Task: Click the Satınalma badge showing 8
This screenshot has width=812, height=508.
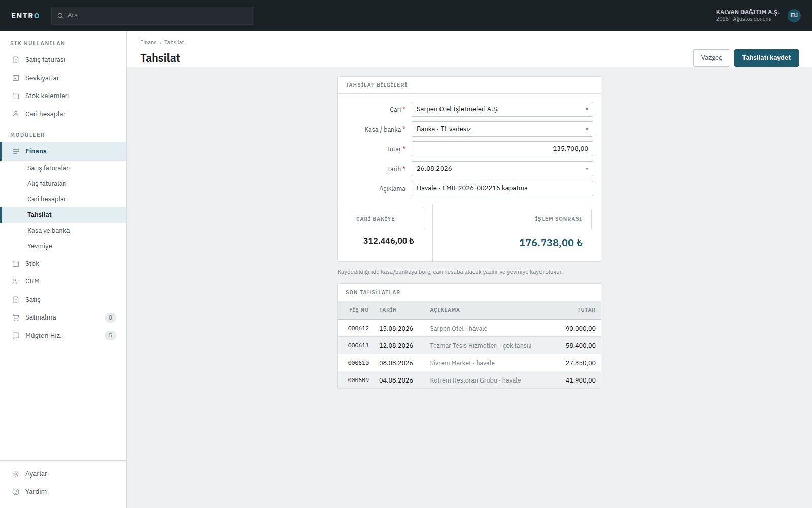Action: [x=110, y=317]
